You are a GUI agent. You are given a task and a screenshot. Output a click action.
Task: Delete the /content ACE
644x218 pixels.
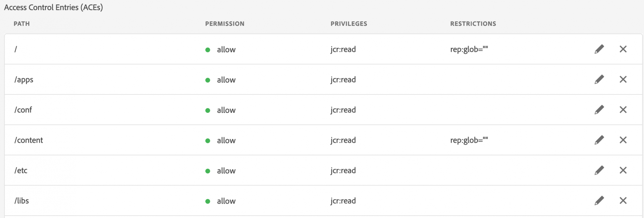(x=623, y=140)
